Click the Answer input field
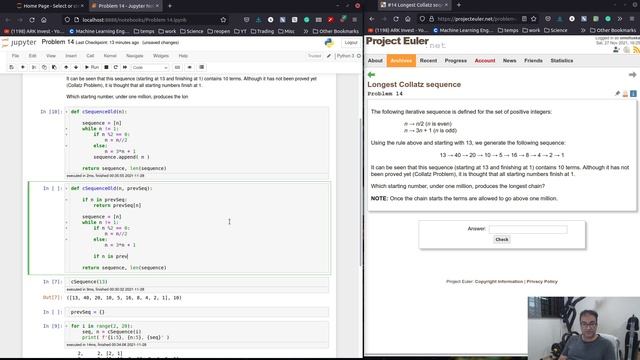Screen dimensions: 640x360 (528, 229)
